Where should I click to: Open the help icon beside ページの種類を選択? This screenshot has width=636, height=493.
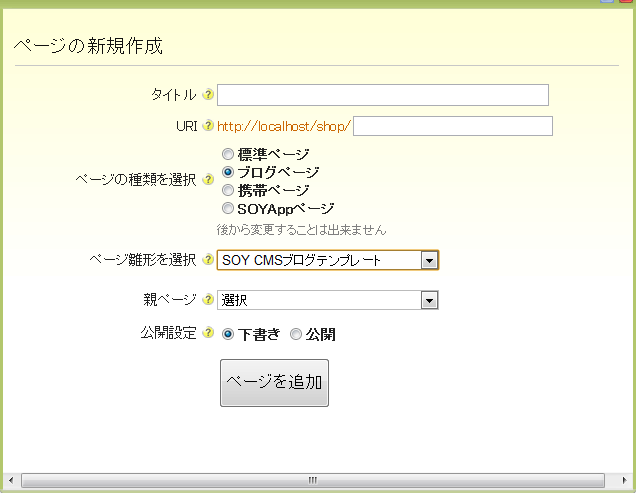(x=208, y=179)
